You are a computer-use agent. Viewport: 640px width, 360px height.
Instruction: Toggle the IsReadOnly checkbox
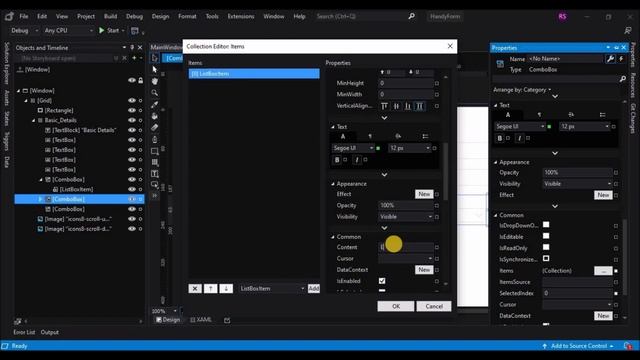pyautogui.click(x=546, y=247)
